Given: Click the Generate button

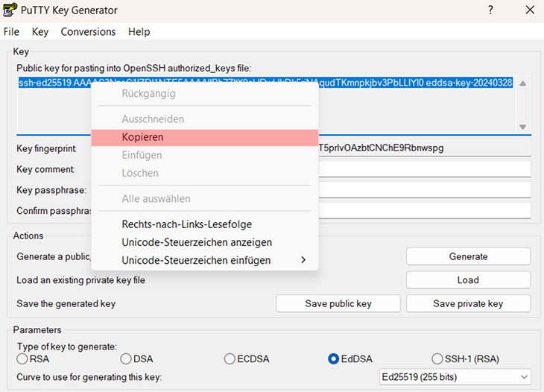Looking at the screenshot, I should click(469, 256).
